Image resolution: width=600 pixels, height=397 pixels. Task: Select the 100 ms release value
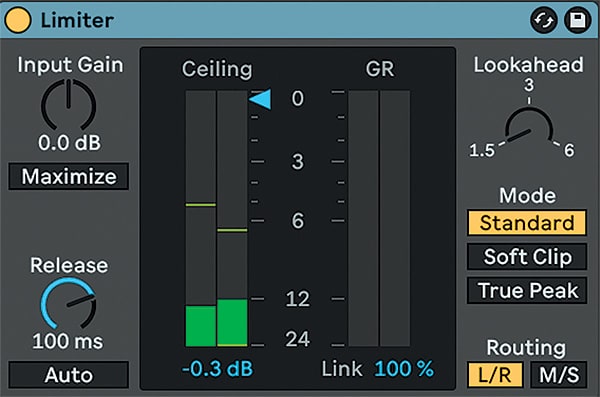pos(68,341)
